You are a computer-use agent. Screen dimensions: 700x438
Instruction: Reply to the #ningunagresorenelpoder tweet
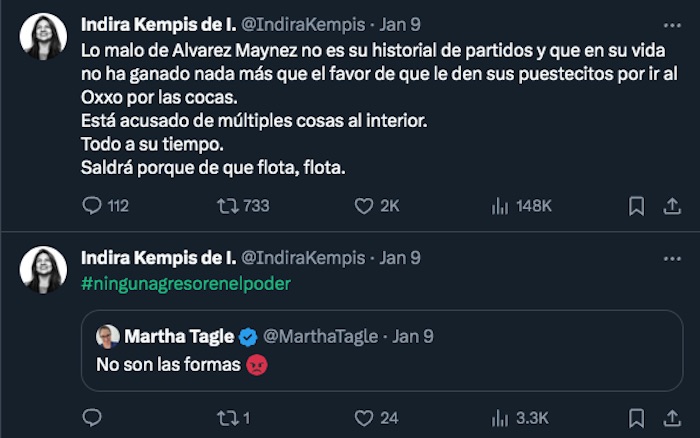92,418
